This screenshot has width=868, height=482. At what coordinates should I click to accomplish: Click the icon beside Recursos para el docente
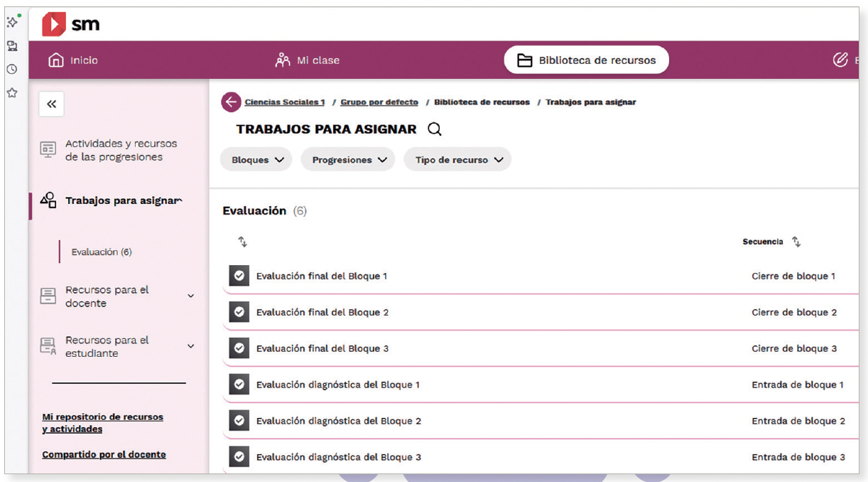48,296
